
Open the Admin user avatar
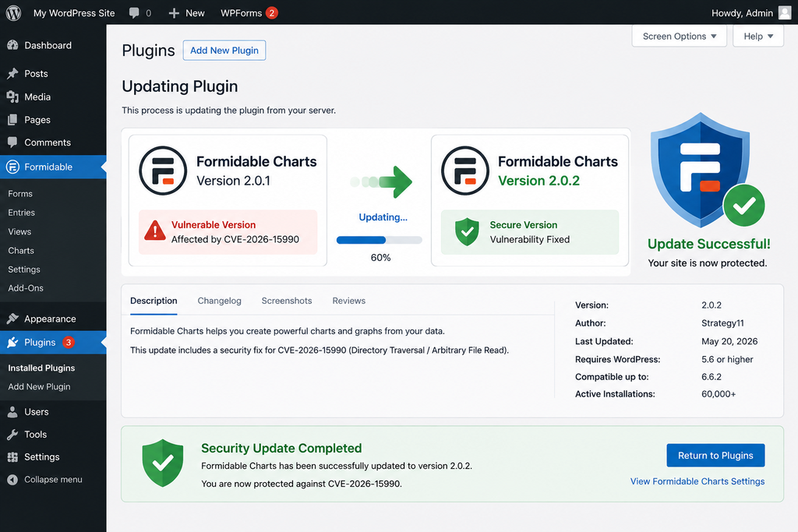pos(785,12)
